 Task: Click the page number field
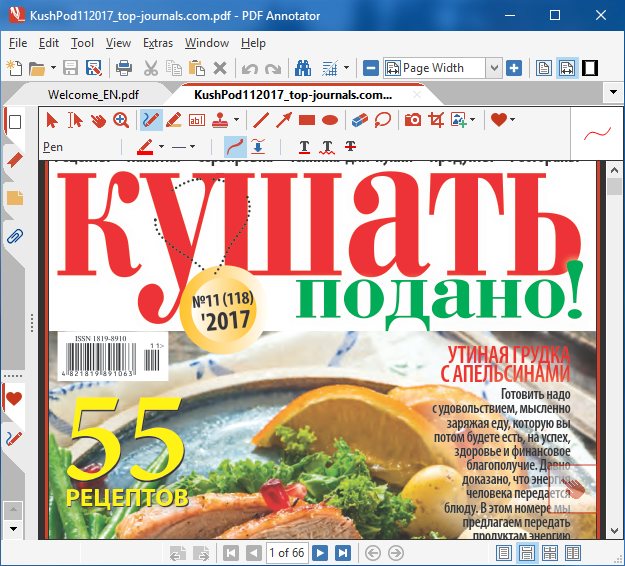click(x=287, y=553)
